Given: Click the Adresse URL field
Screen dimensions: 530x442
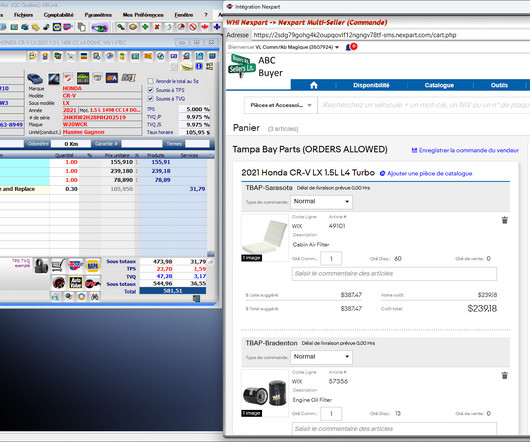Looking at the screenshot, I should coord(390,35).
